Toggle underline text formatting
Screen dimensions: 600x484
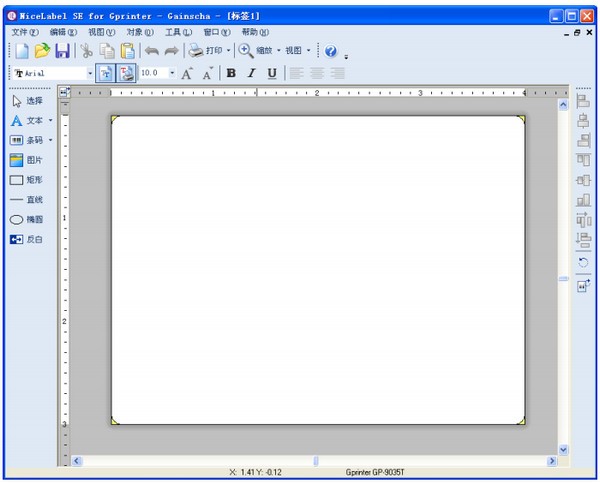pyautogui.click(x=272, y=73)
